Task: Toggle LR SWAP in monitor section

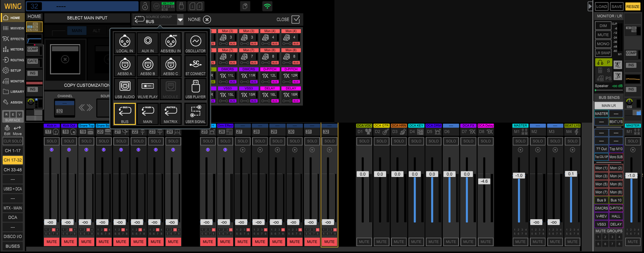Action: [603, 53]
